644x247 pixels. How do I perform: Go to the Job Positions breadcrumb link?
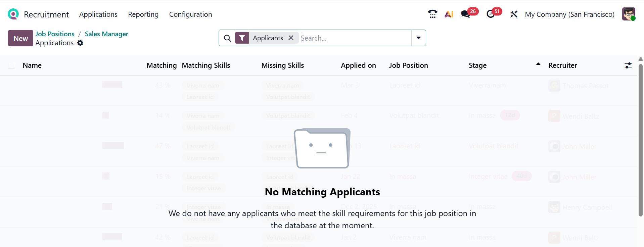55,34
